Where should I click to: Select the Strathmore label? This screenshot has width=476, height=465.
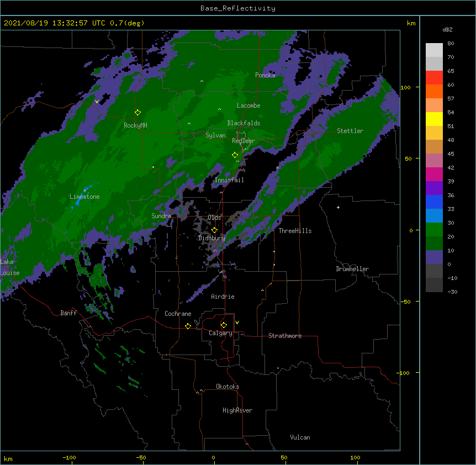point(285,336)
